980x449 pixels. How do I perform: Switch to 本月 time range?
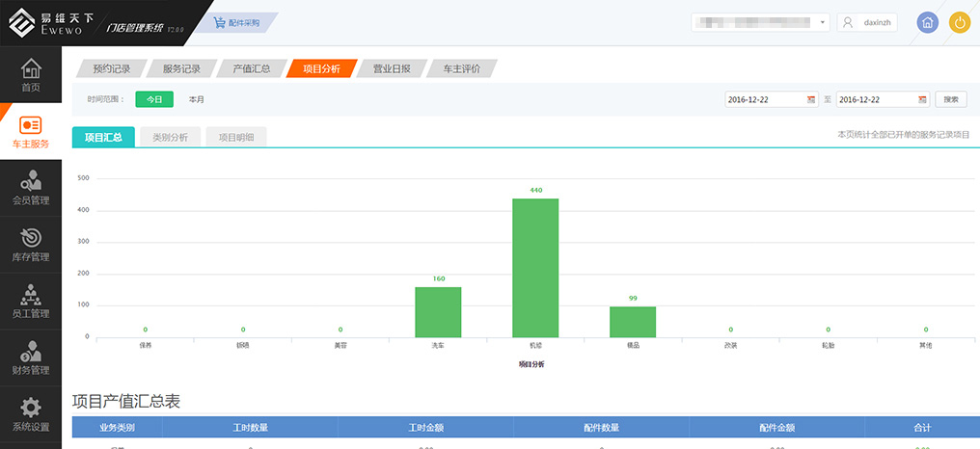click(196, 99)
